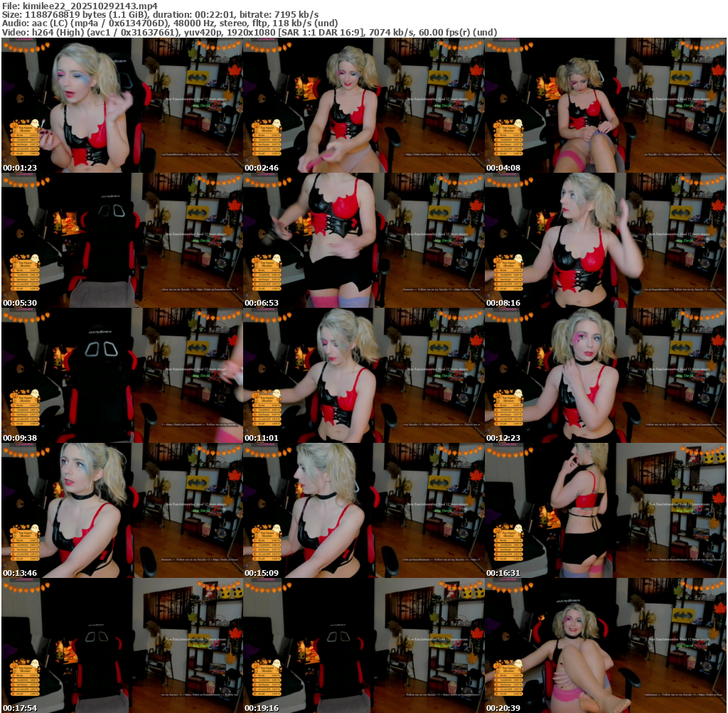This screenshot has width=728, height=713.
Task: Click the Video line starting h264 (High)
Action: pyautogui.click(x=250, y=32)
